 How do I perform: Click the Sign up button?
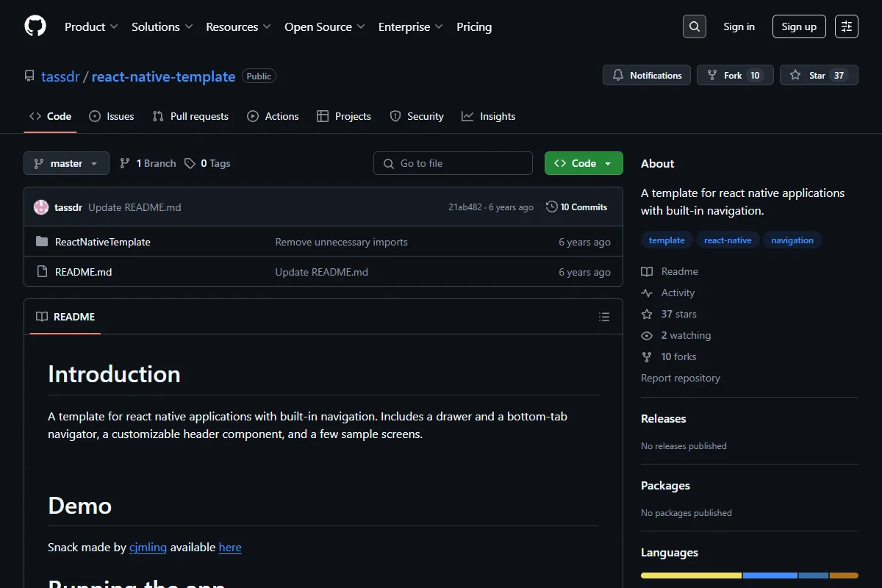click(799, 26)
